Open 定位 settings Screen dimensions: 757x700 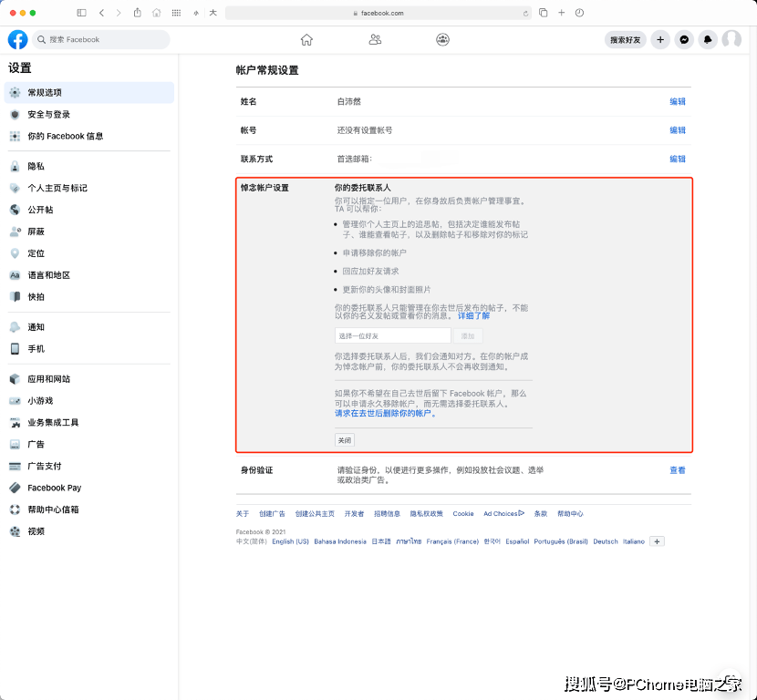coord(88,253)
